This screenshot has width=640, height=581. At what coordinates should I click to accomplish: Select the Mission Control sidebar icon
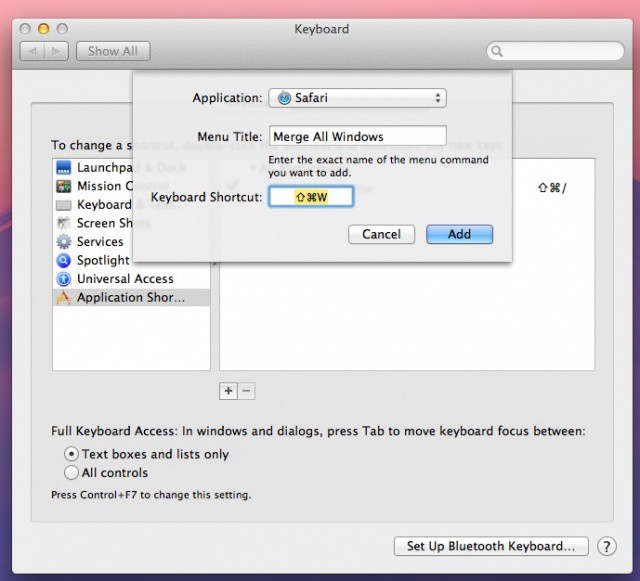point(64,186)
